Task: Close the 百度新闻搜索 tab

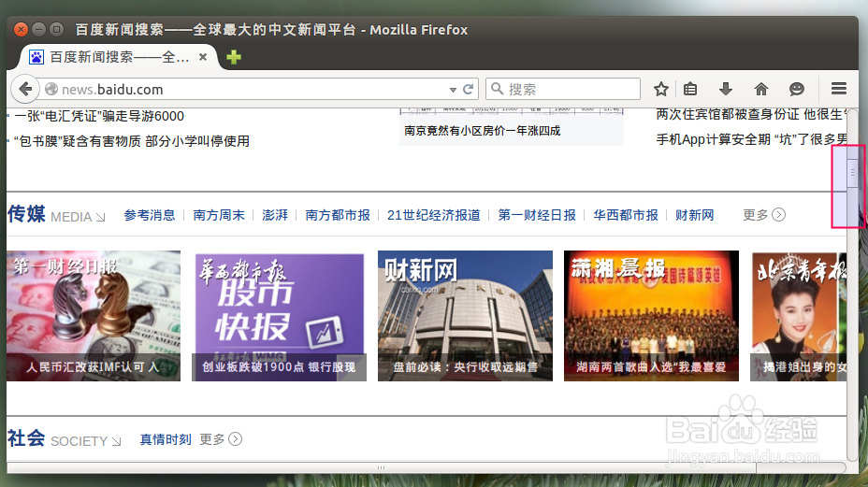Action: [x=203, y=57]
